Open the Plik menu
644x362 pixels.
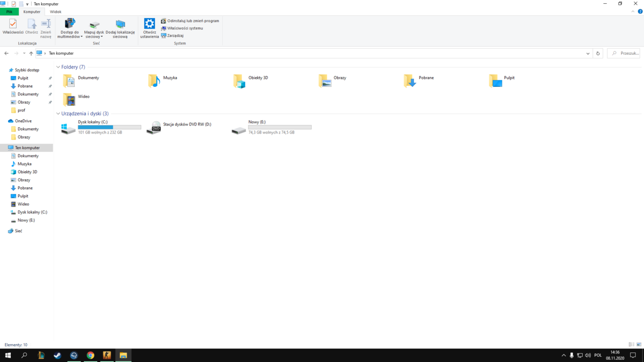[9, 12]
